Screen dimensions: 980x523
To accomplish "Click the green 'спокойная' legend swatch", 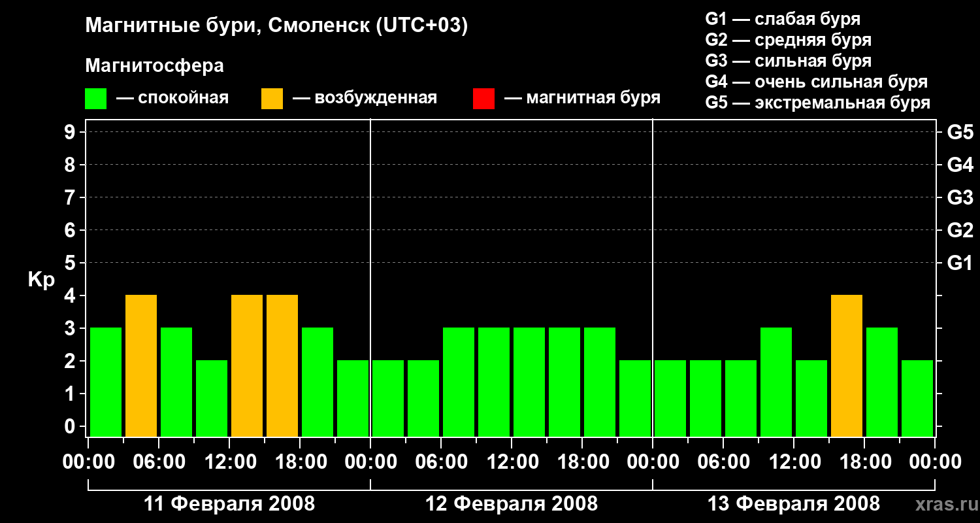I will click(95, 99).
